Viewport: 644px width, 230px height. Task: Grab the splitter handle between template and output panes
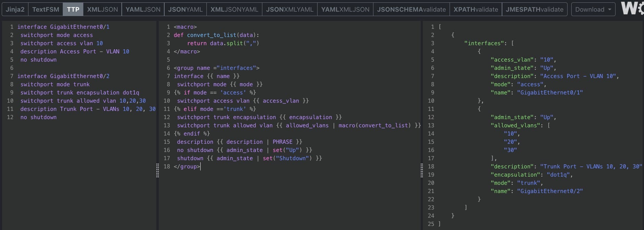421,170
